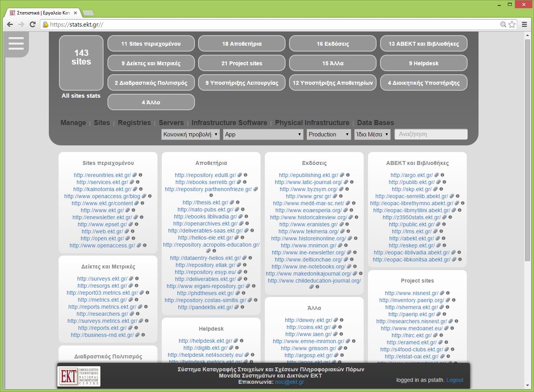Click '9 Δείκτες και Μετρικές' button
Viewport: 534px width, 392px height.
[151, 63]
